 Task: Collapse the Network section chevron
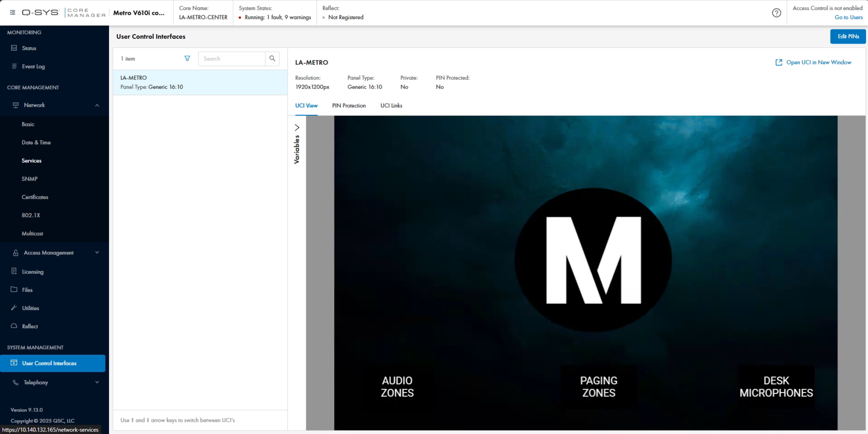click(97, 105)
